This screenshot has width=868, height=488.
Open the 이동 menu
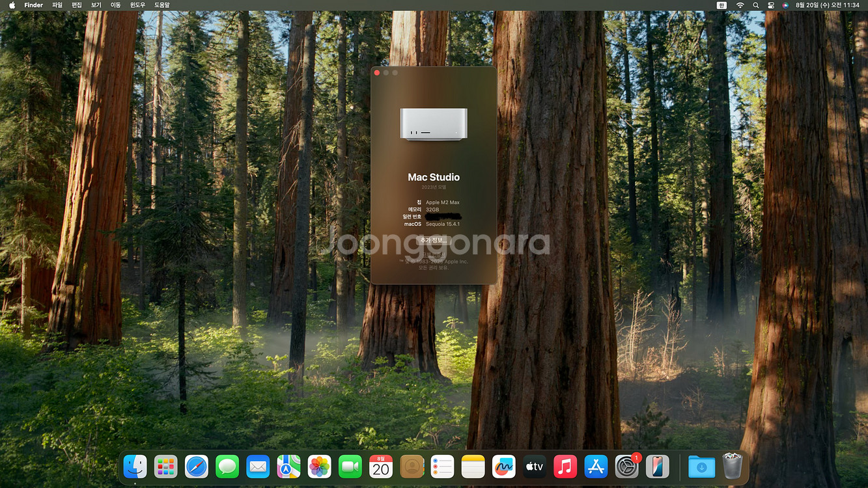(x=115, y=5)
